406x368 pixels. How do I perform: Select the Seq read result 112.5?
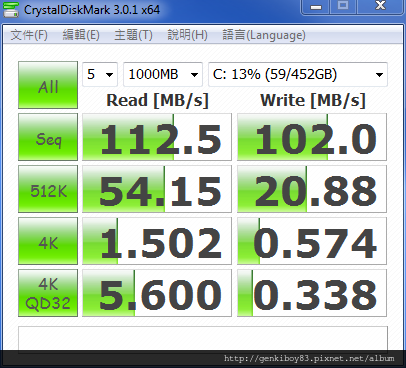pyautogui.click(x=157, y=137)
